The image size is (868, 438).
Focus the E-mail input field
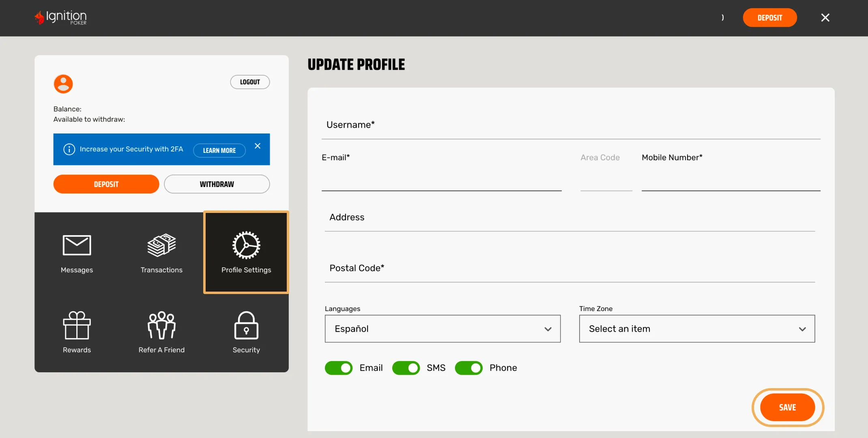tap(442, 178)
